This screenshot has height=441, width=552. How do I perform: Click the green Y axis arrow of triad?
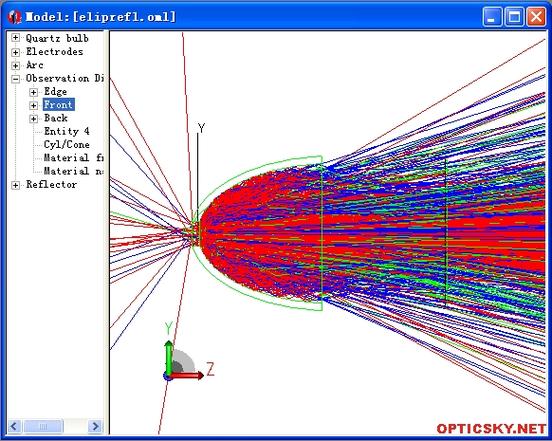[169, 358]
